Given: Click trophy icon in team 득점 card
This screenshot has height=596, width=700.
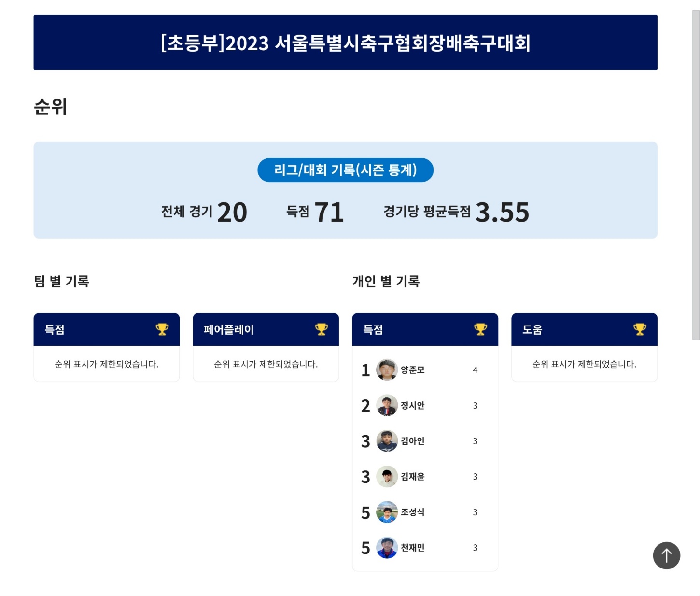Looking at the screenshot, I should coord(162,329).
